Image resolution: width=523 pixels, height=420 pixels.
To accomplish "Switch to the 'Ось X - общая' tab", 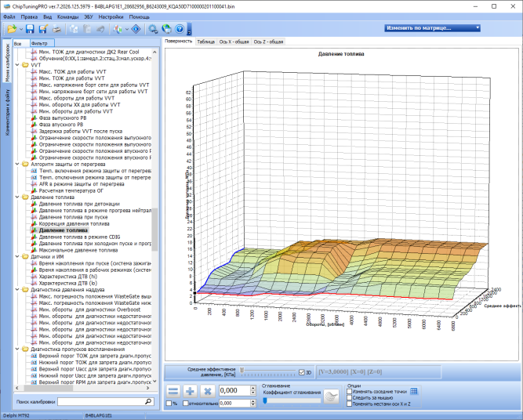I will [x=234, y=42].
